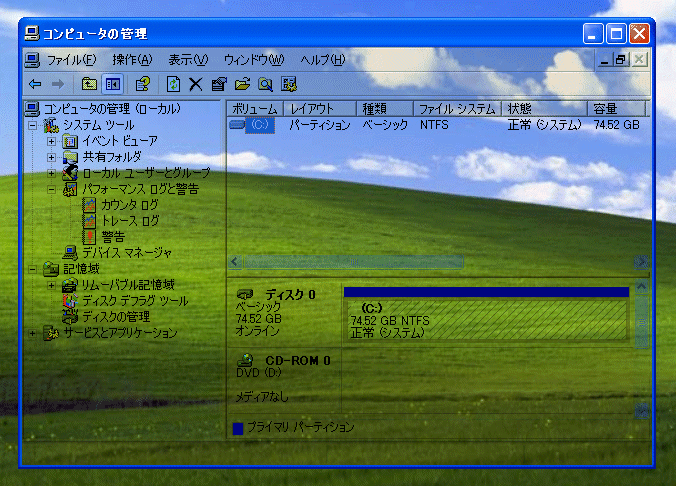Click the カウンタ ログ icon
This screenshot has height=486, width=676.
pos(89,205)
